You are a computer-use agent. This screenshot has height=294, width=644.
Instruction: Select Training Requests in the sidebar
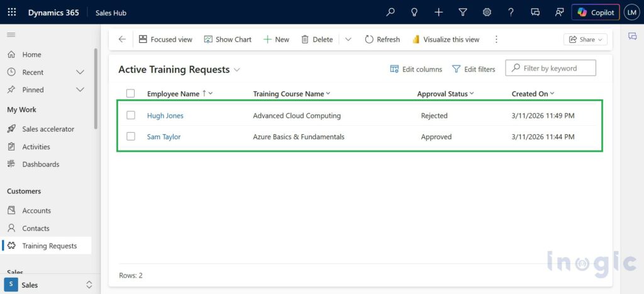(x=45, y=246)
